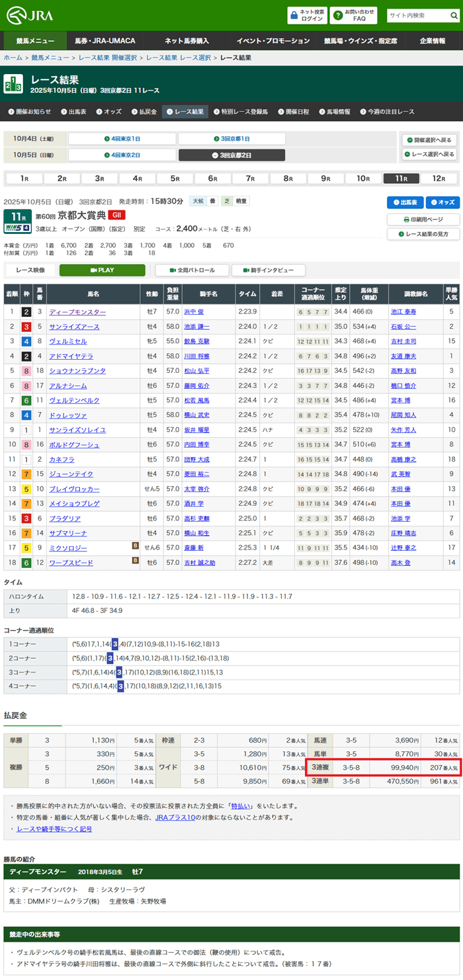Click the blue オッズ button
Screen dimensions: 463x980
[442, 202]
